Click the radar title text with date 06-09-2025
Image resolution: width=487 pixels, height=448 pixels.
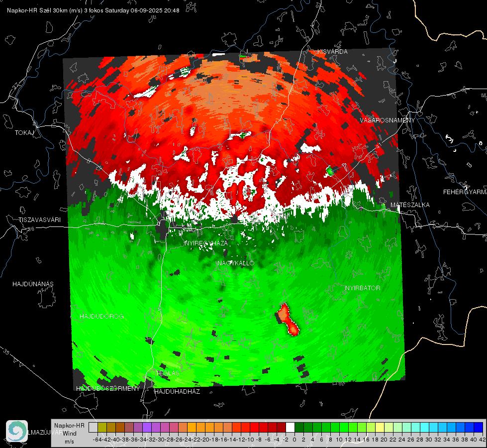click(x=93, y=10)
